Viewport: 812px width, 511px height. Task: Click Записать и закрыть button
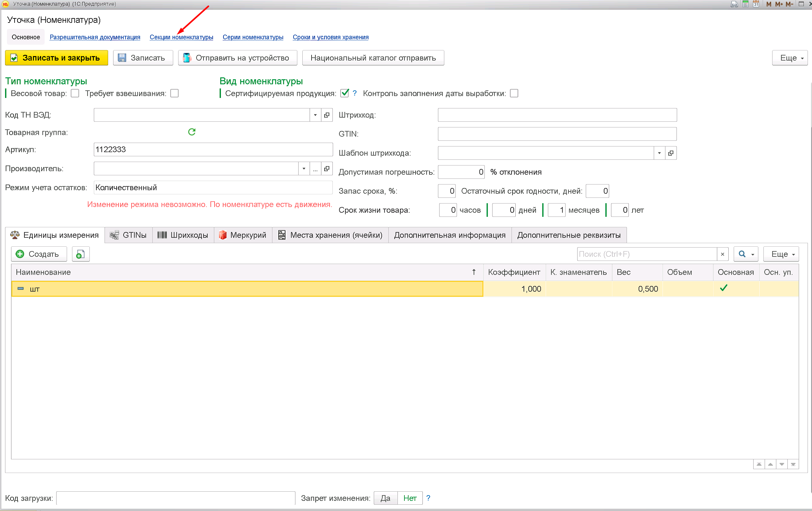click(x=57, y=58)
